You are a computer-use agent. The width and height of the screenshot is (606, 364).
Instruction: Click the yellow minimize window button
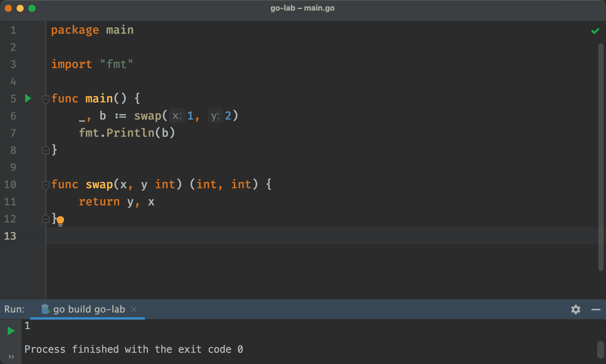click(20, 8)
